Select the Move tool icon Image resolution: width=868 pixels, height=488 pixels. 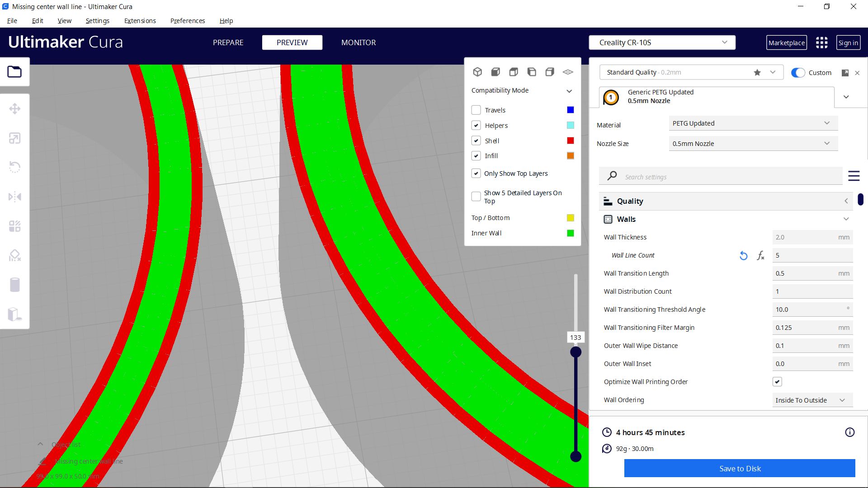pyautogui.click(x=14, y=109)
